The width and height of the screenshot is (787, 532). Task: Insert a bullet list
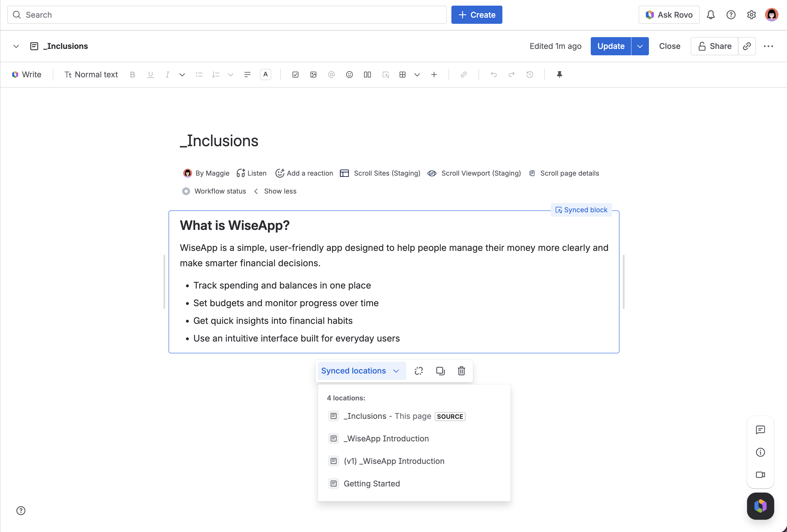[199, 75]
